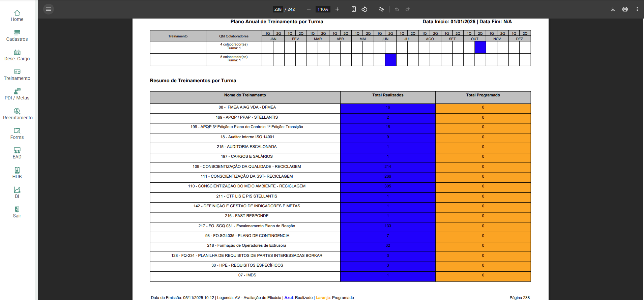This screenshot has height=300, width=644.
Task: Print the PDF document
Action: (x=625, y=9)
